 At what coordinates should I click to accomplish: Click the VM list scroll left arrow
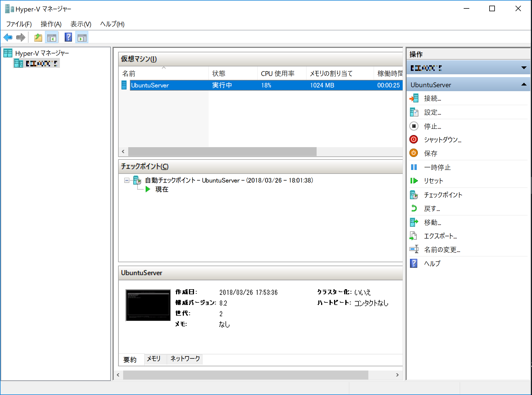pyautogui.click(x=123, y=151)
